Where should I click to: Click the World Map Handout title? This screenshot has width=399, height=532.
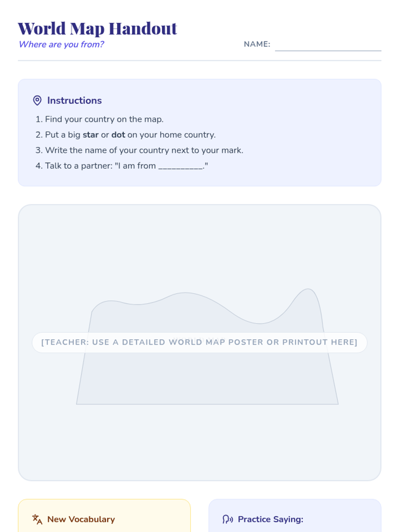[x=97, y=29]
